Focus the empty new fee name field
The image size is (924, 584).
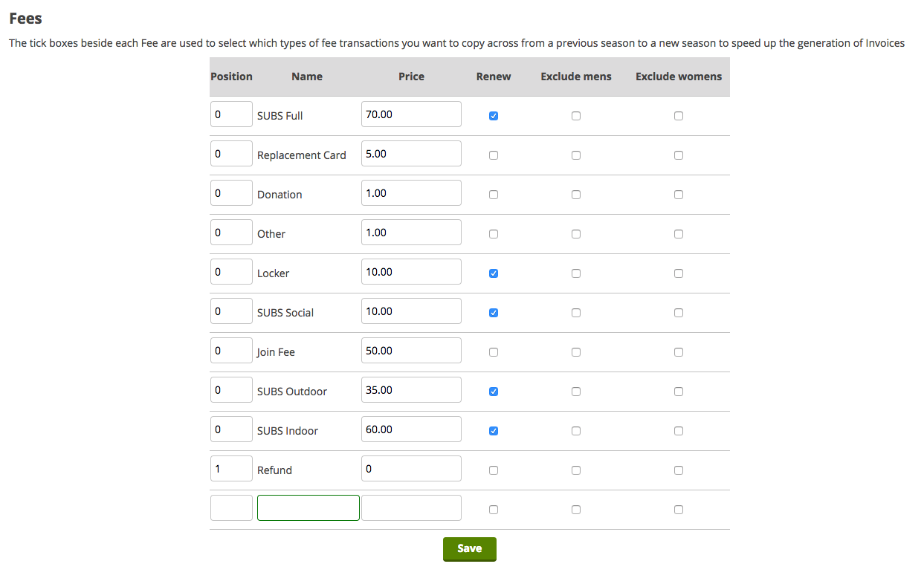point(308,507)
